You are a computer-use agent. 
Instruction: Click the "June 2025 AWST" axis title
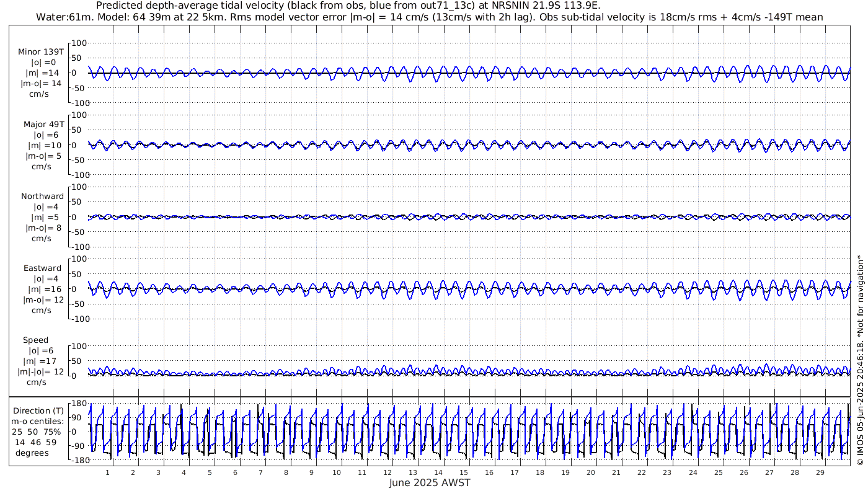[430, 483]
